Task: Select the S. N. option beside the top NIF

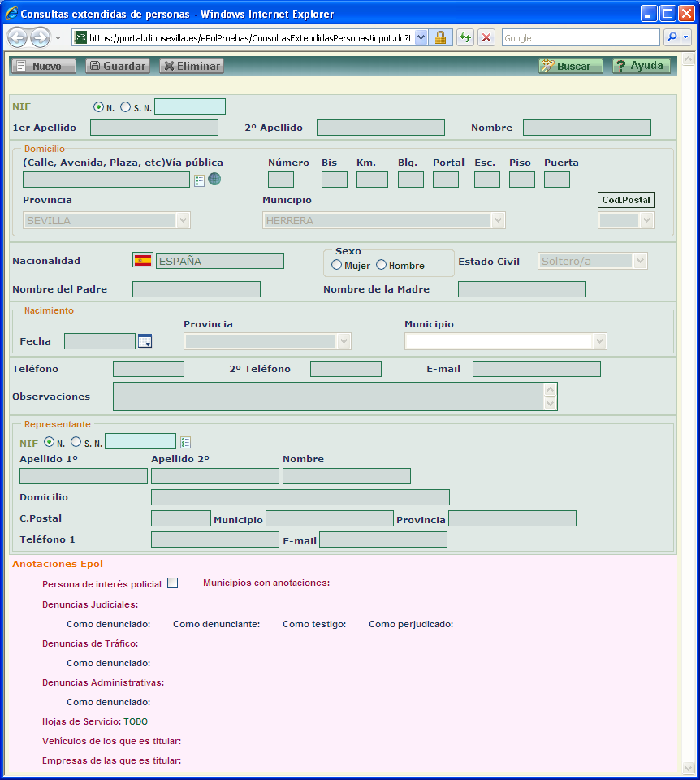Action: 125,106
